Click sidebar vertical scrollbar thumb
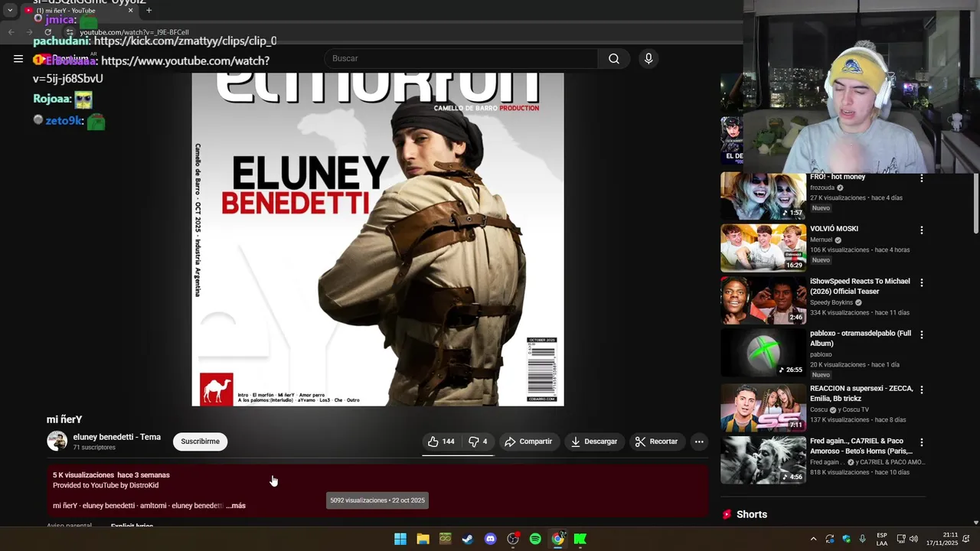This screenshot has width=980, height=551. click(x=976, y=203)
